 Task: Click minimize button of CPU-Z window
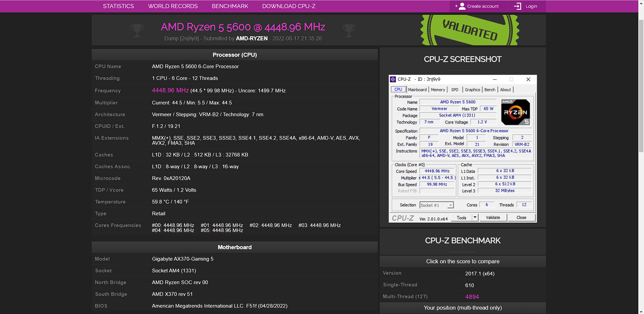click(x=495, y=79)
